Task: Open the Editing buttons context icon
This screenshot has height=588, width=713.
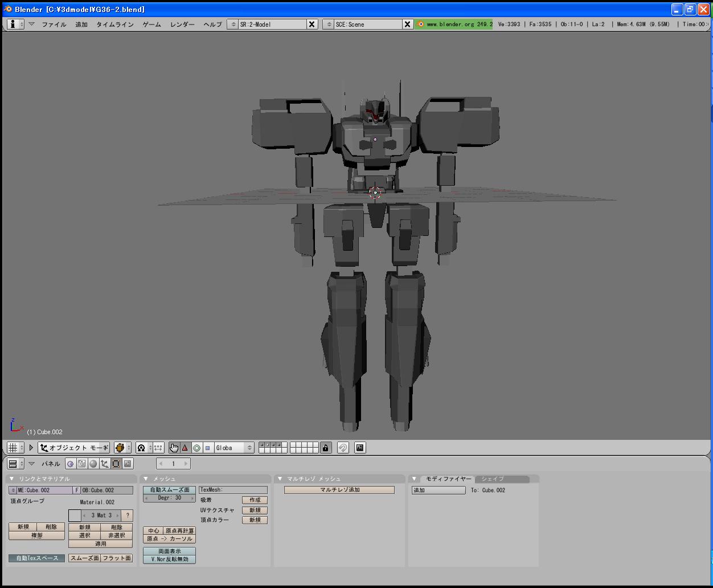Action: 116,464
